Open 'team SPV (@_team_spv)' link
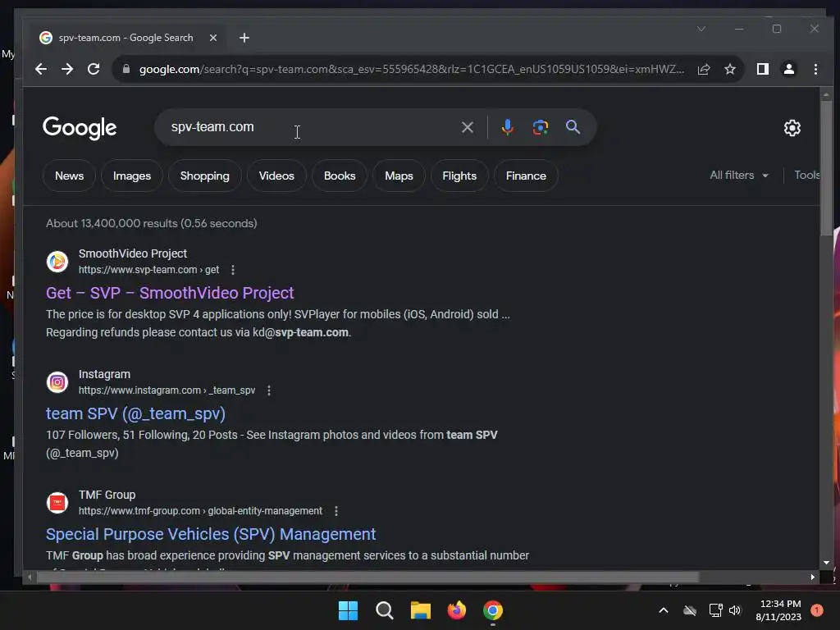 tap(135, 413)
